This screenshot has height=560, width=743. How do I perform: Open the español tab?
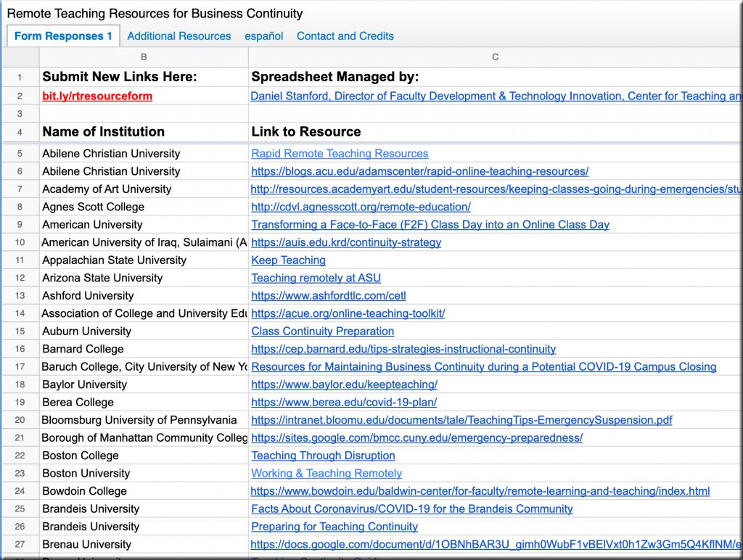click(x=264, y=36)
